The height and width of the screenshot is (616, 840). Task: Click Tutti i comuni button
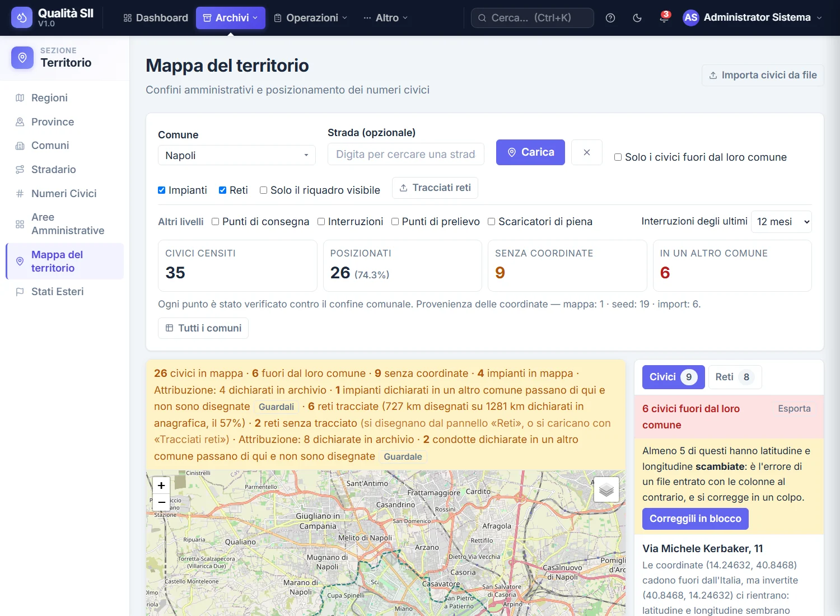203,328
